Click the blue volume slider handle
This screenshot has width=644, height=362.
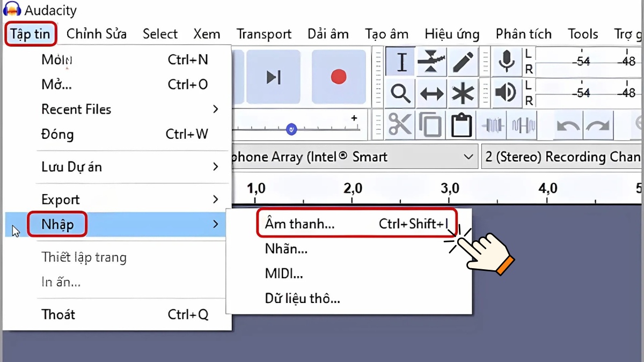(x=291, y=129)
